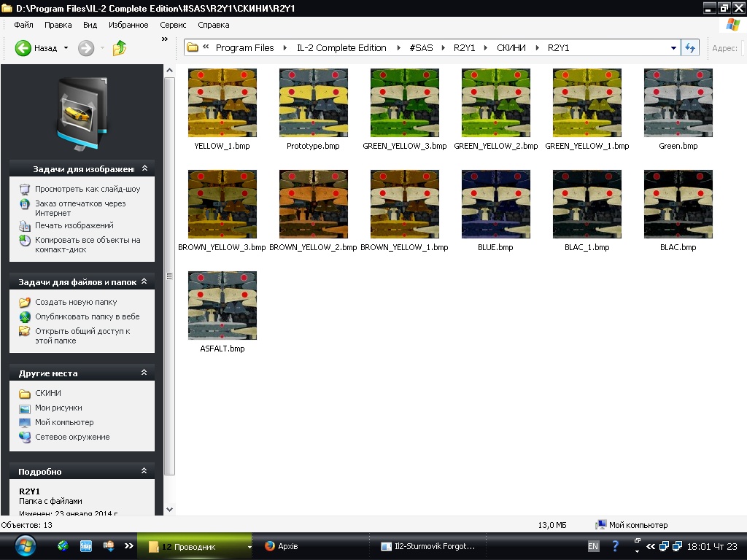The width and height of the screenshot is (747, 560).
Task: Click Просмотреть как слайд-шоу link
Action: (x=88, y=189)
